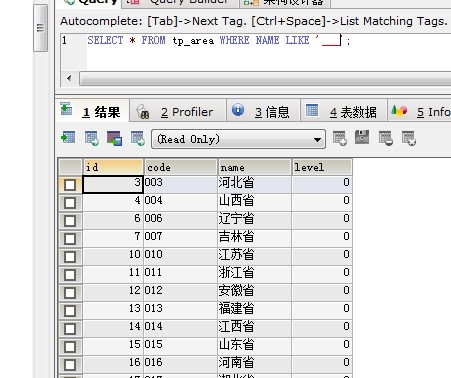Sort by the level column header
This screenshot has height=378, width=451.
click(322, 167)
